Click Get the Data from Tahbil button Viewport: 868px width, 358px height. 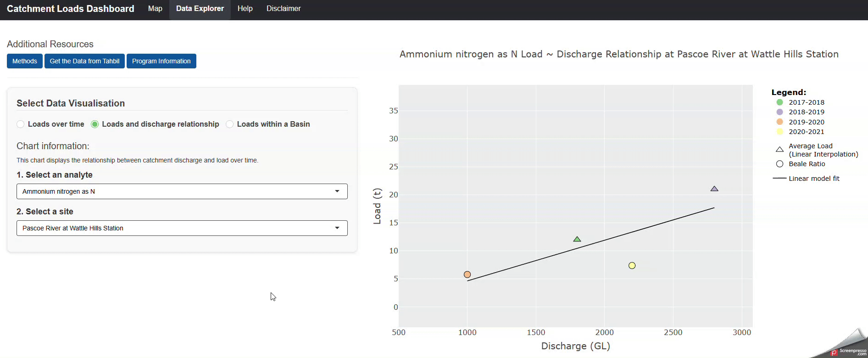[84, 61]
